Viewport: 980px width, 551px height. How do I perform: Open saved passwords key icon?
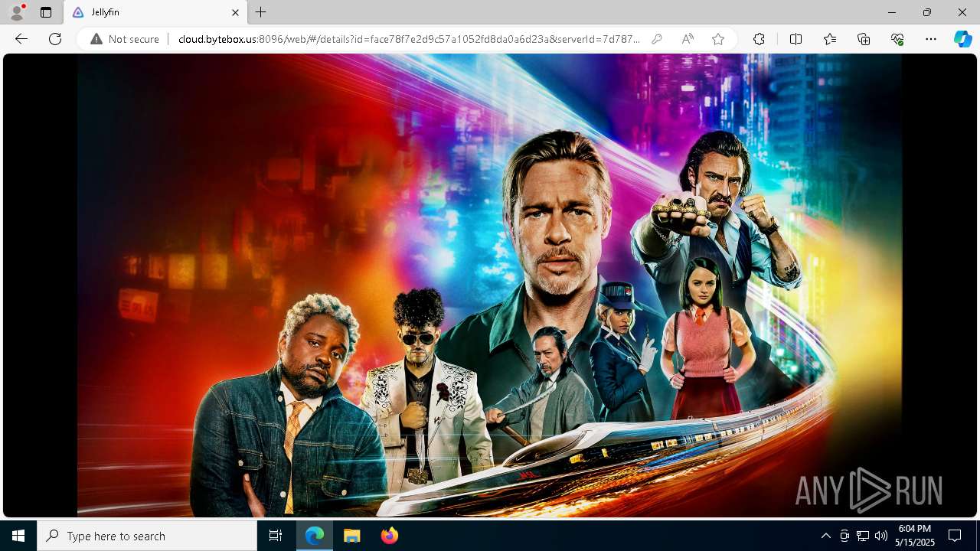(x=657, y=39)
